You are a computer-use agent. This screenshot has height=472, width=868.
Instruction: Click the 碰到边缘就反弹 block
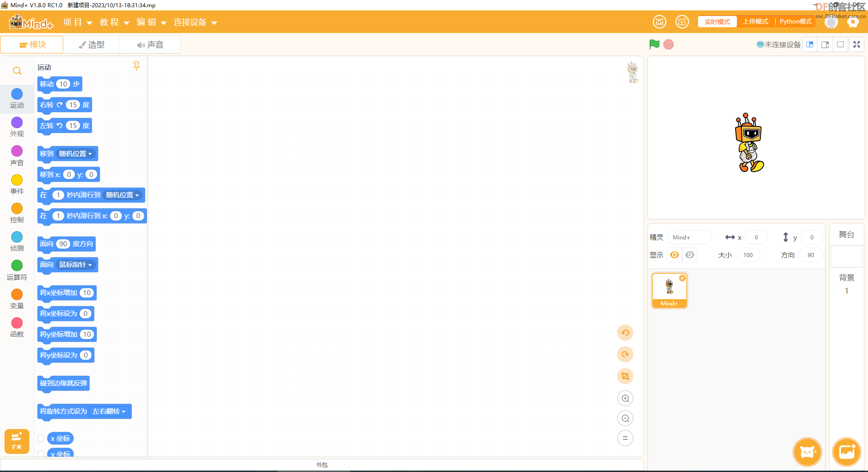(63, 383)
